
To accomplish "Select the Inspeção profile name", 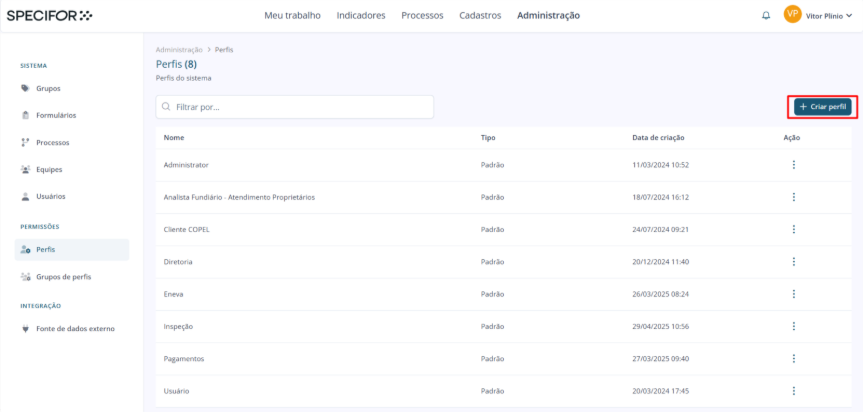I will 178,326.
